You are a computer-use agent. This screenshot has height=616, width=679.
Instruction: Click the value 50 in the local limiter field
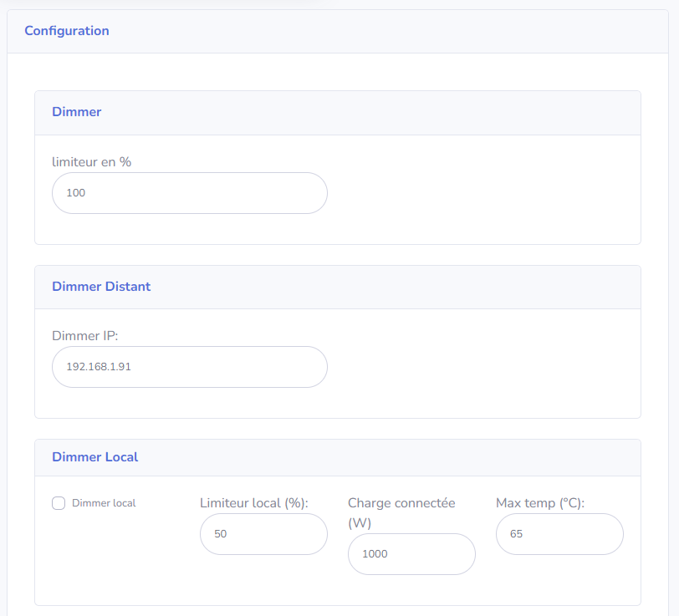click(221, 534)
